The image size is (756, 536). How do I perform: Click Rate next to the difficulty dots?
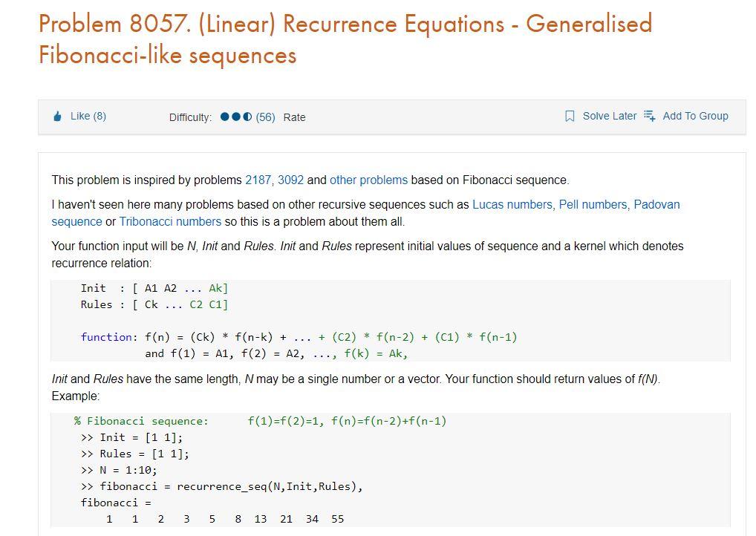point(295,117)
